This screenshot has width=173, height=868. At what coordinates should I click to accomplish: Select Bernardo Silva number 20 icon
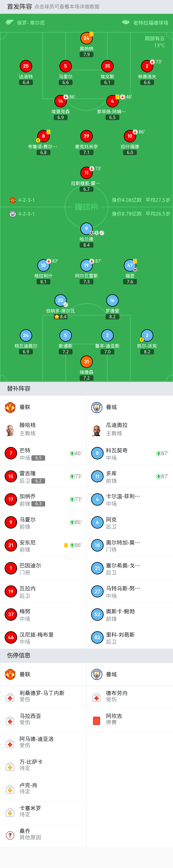[60, 300]
